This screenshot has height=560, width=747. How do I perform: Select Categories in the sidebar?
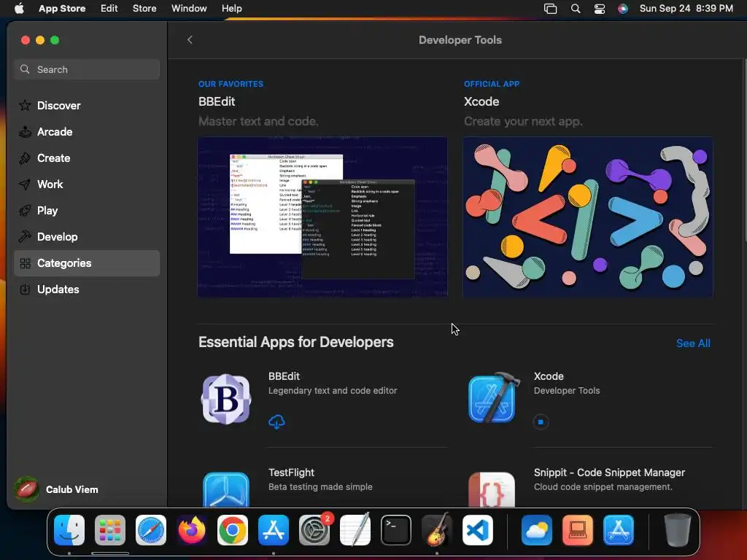[87, 263]
